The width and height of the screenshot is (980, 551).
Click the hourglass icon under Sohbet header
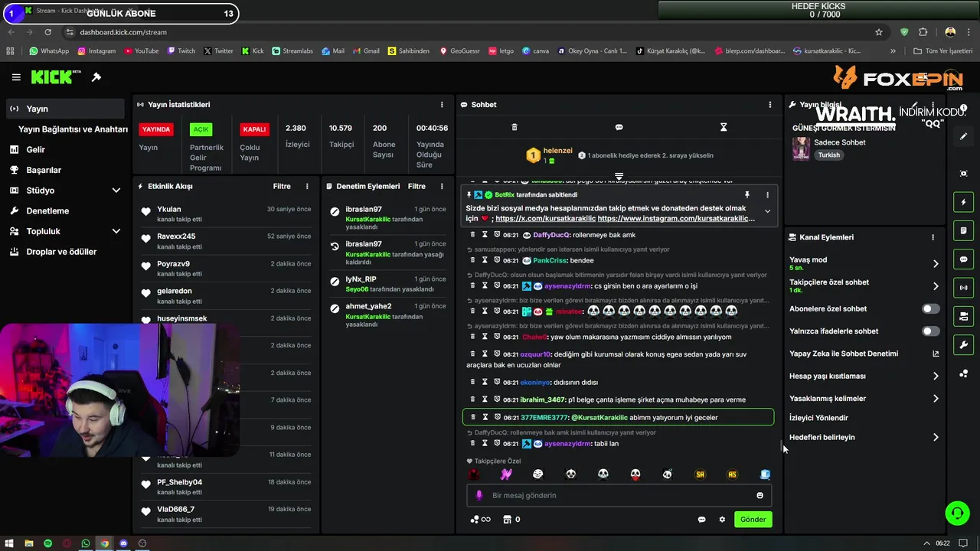[724, 127]
